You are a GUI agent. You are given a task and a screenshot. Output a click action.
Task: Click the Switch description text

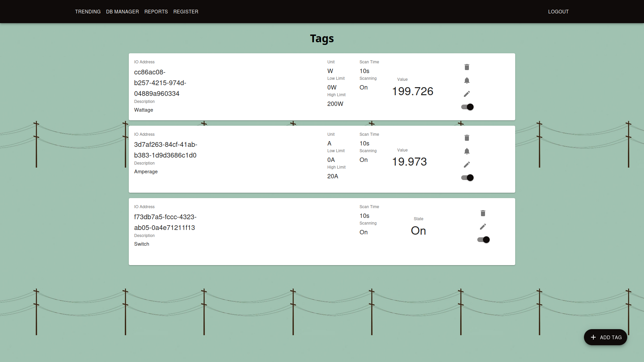coord(142,244)
